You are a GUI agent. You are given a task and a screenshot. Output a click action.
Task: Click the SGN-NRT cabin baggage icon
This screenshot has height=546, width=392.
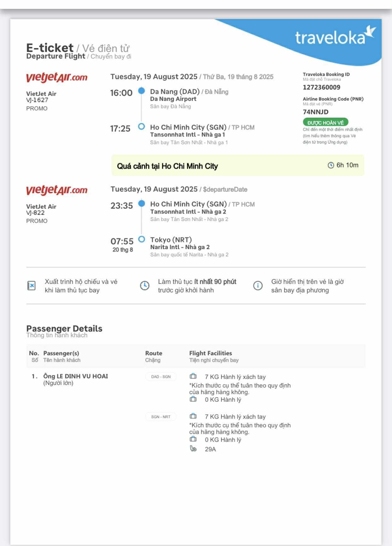[x=193, y=416]
